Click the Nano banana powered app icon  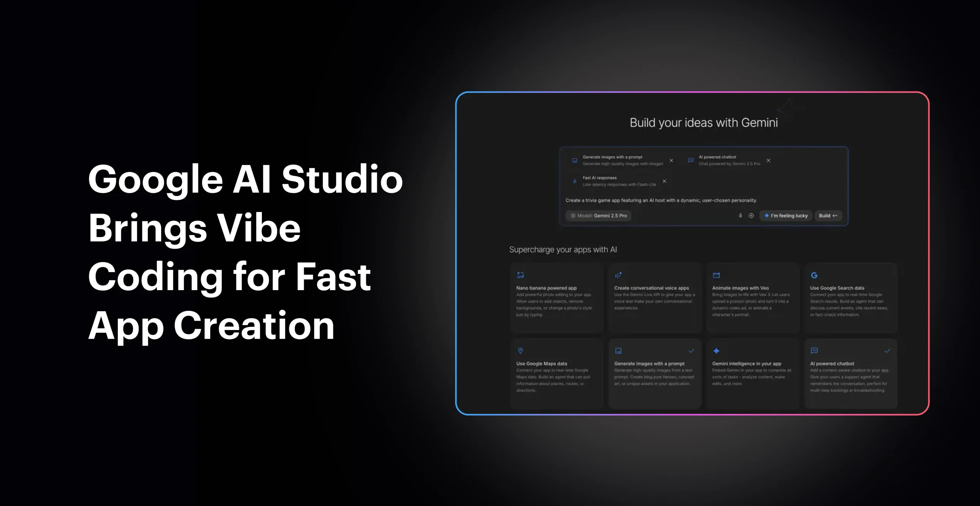pos(520,275)
